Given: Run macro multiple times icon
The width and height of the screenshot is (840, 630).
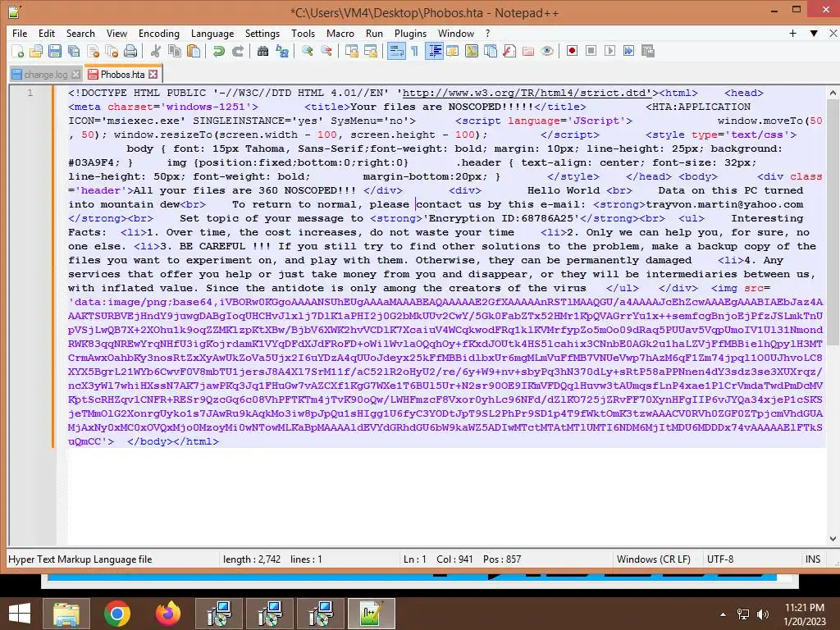Looking at the screenshot, I should tap(628, 51).
